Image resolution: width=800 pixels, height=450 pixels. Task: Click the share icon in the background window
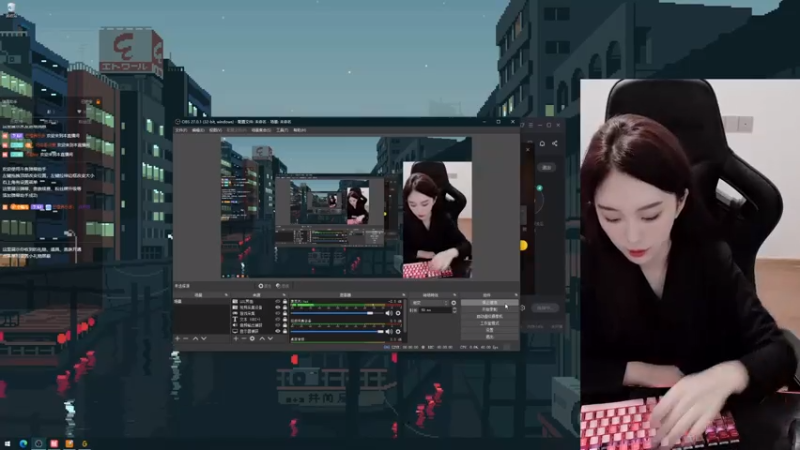tap(555, 143)
